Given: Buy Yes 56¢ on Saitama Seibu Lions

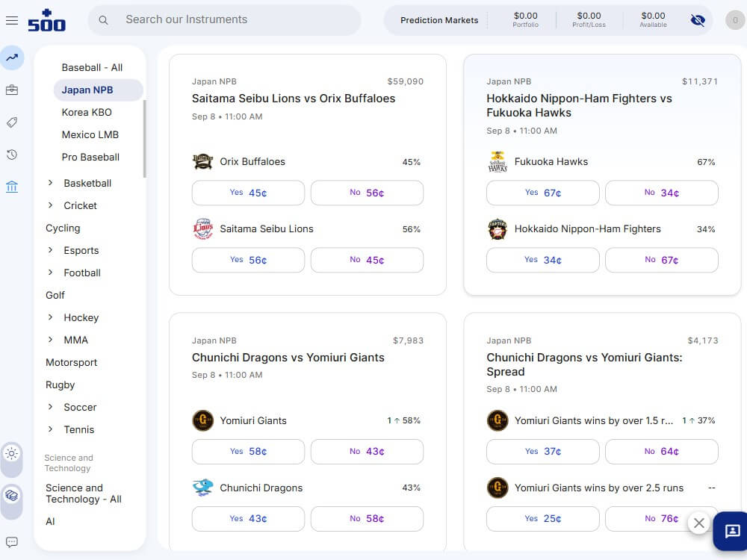Looking at the screenshot, I should click(x=248, y=260).
